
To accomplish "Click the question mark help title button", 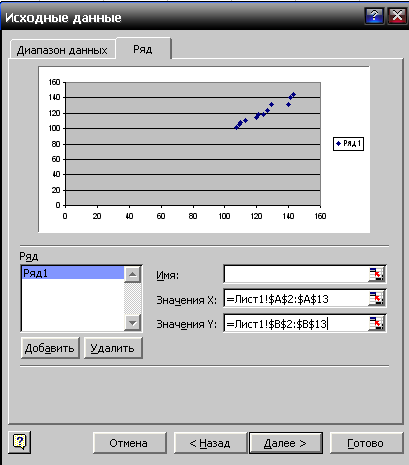I will click(x=374, y=16).
